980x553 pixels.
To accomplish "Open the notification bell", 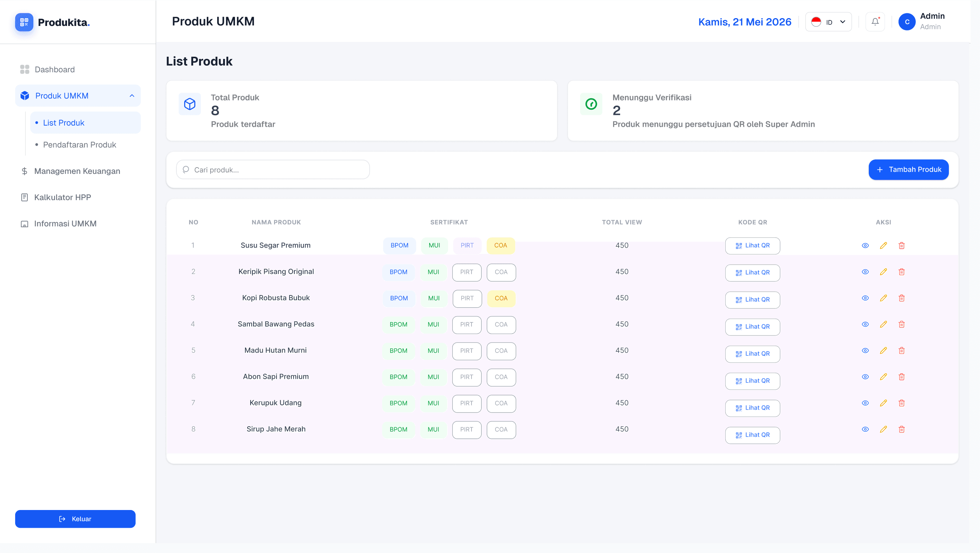I will [875, 22].
